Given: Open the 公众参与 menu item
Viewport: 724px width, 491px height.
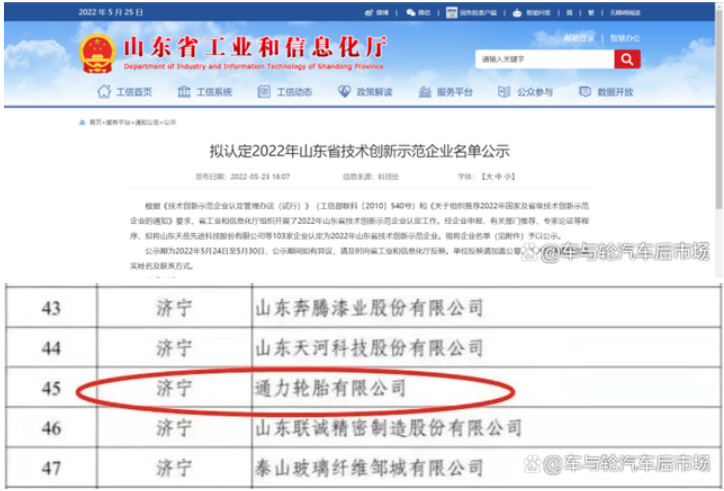Looking at the screenshot, I should [x=535, y=92].
